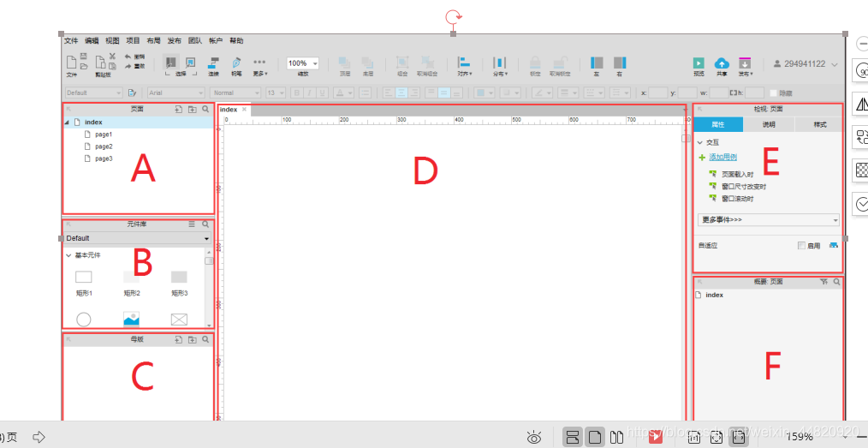Click the fill color swatch button
The height and width of the screenshot is (448, 868).
tap(485, 93)
